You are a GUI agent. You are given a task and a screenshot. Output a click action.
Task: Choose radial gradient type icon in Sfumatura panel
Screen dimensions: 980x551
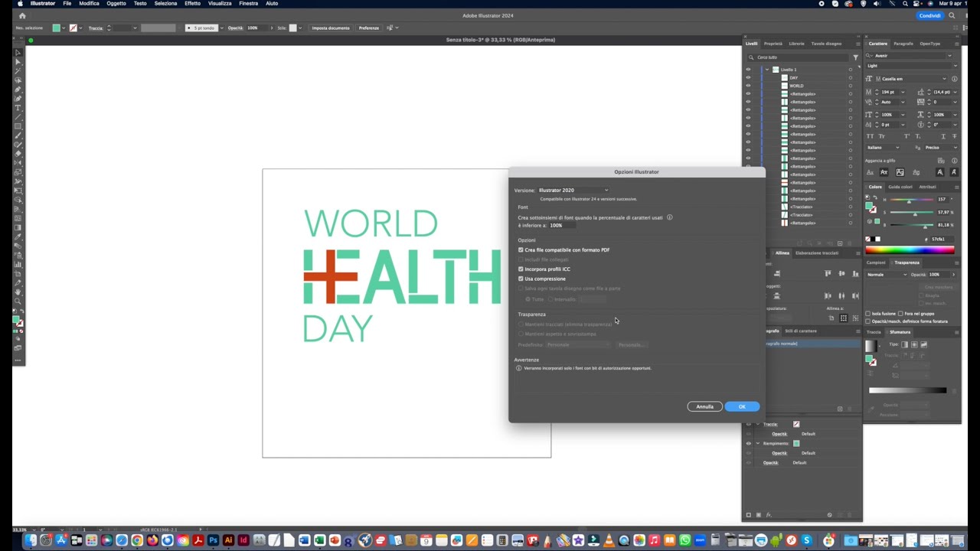914,344
